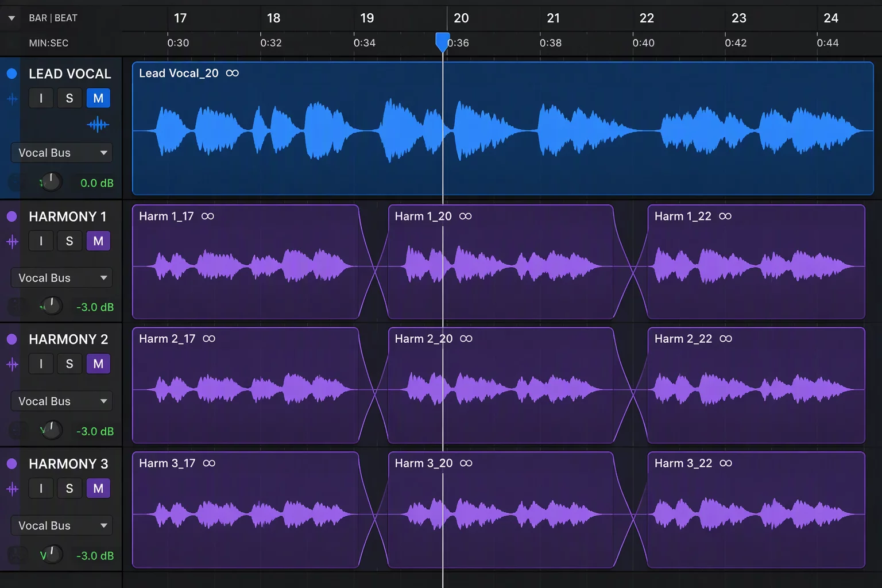Collapse the ruler disclosure triangle beside BAR | BEAT

pyautogui.click(x=11, y=18)
